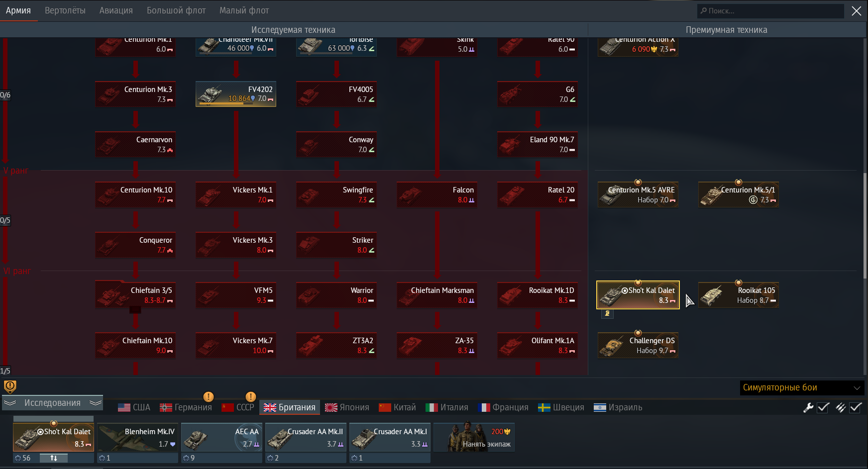Choose the Израиль nation flag
Image resolution: width=868 pixels, height=469 pixels.
click(618, 407)
